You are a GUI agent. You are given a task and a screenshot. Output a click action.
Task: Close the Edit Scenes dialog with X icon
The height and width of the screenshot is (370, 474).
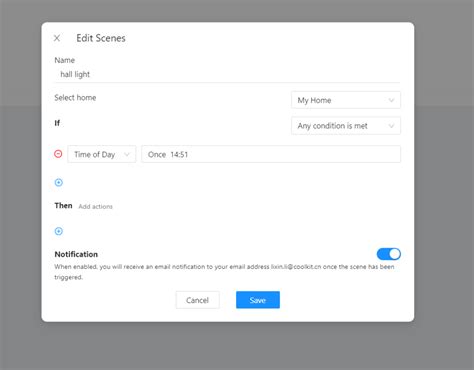click(x=57, y=38)
